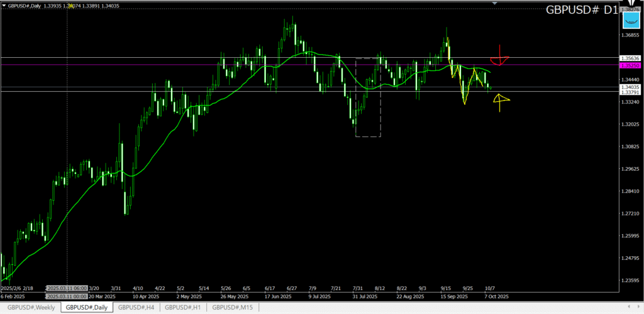This screenshot has height=314, width=644.
Task: Expand the GBPUSD#,Daily title triangle
Action: click(x=4, y=5)
